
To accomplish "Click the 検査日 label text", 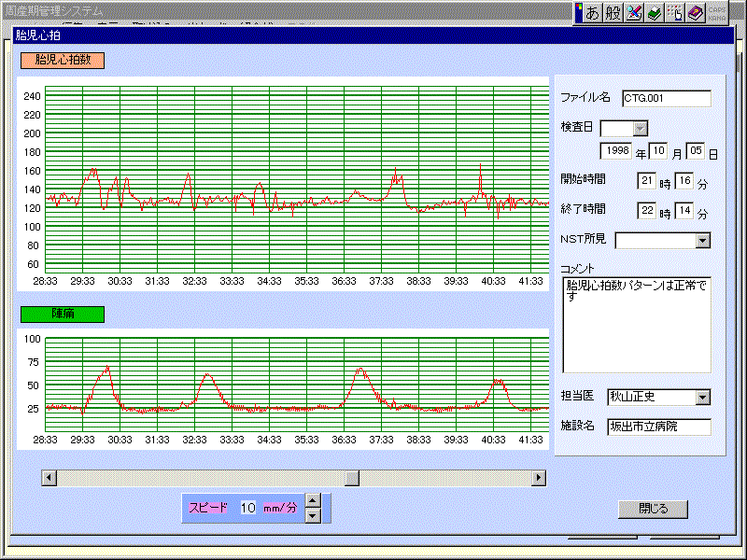I will click(x=577, y=127).
